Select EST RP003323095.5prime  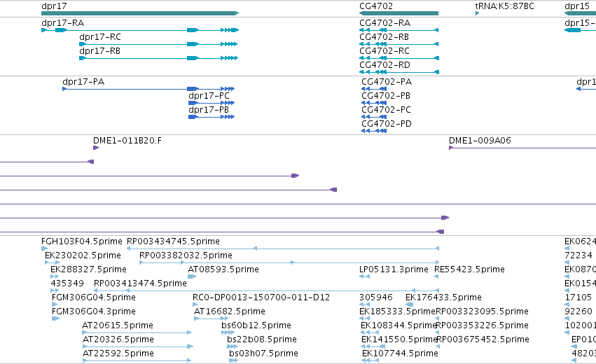[482, 311]
